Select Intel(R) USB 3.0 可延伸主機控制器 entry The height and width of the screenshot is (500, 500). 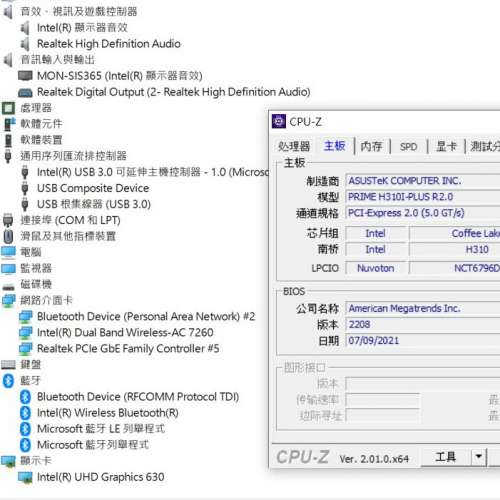point(153,172)
